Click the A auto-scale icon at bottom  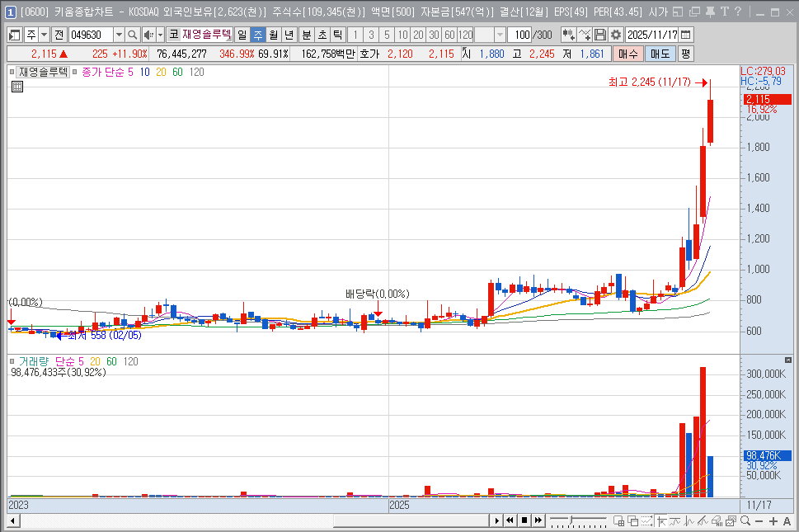(x=787, y=520)
